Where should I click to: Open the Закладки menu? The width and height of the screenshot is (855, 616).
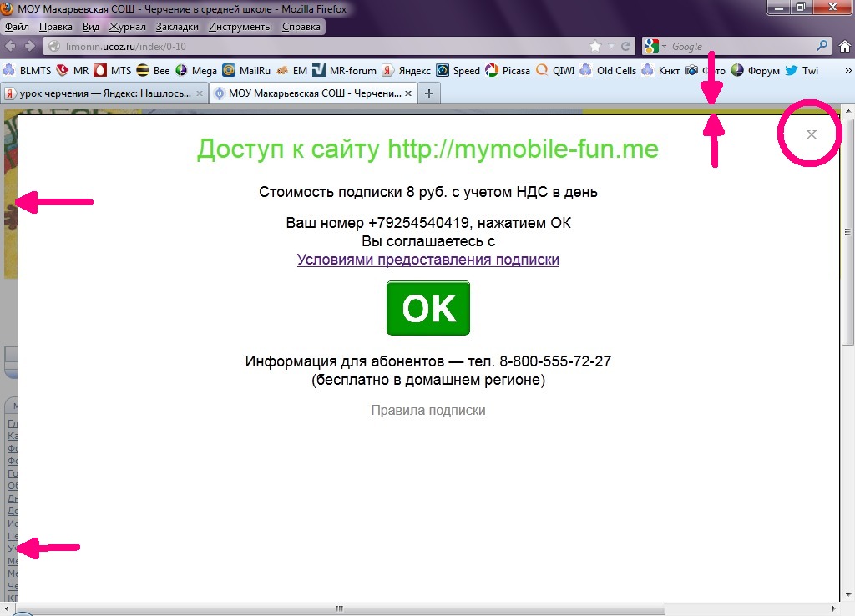(177, 26)
